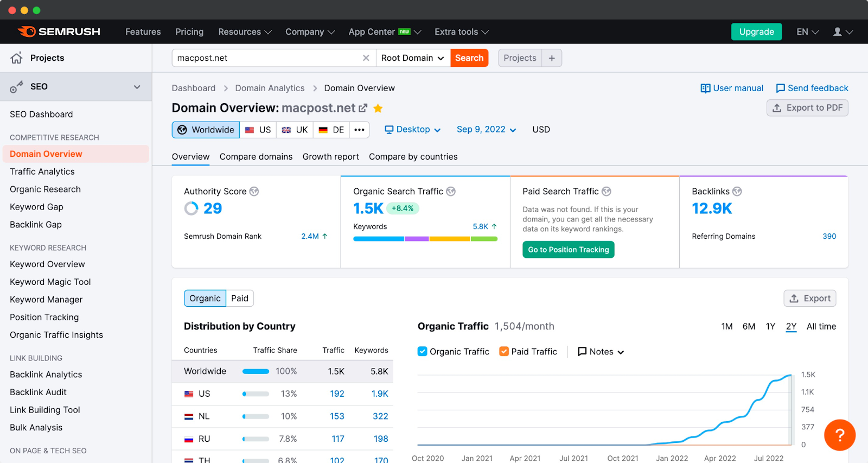
Task: Click Paid Search Traffic info globe icon
Action: point(607,191)
